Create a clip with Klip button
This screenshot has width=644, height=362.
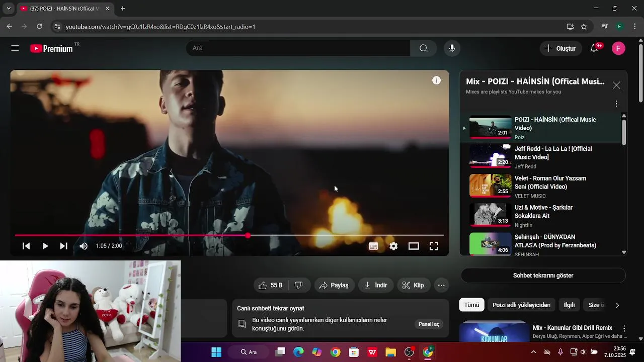(x=413, y=285)
